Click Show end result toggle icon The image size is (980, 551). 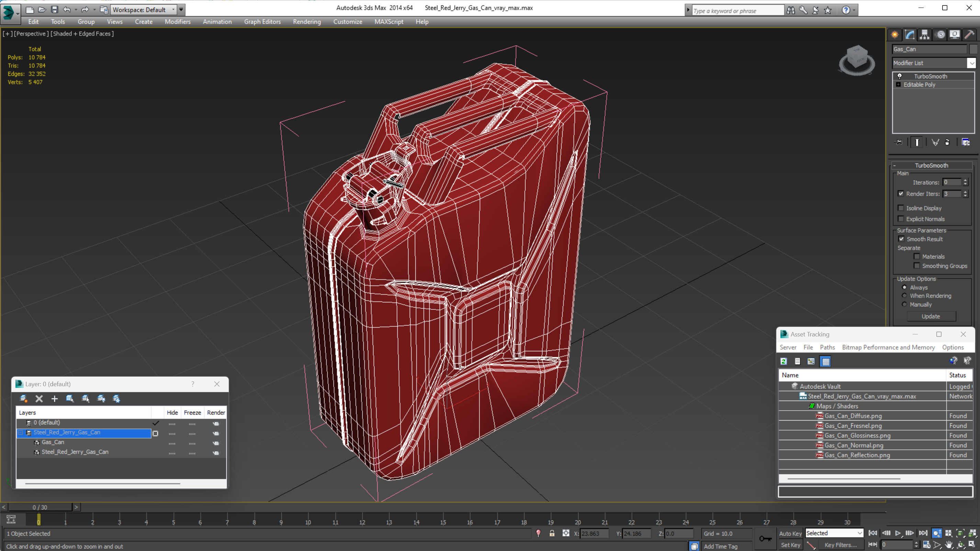tap(917, 142)
